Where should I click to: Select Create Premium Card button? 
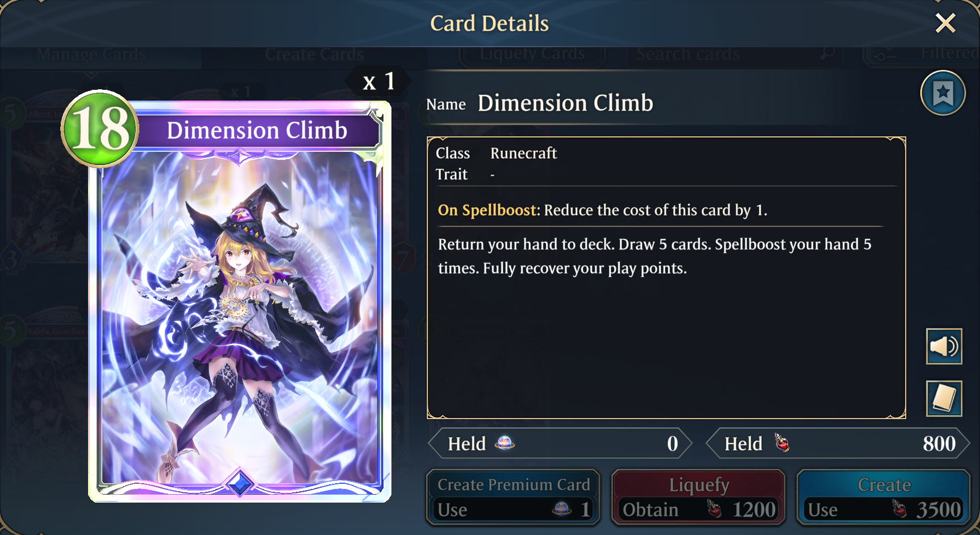pyautogui.click(x=513, y=497)
